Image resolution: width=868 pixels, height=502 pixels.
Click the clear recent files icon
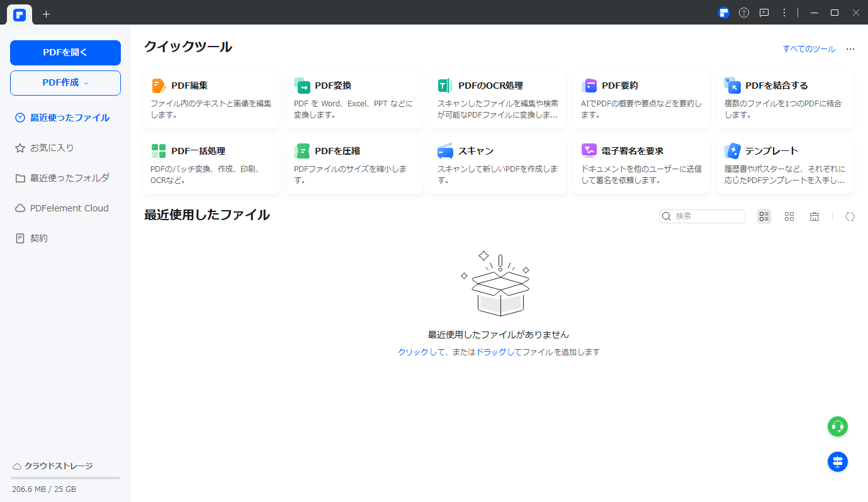pos(814,216)
